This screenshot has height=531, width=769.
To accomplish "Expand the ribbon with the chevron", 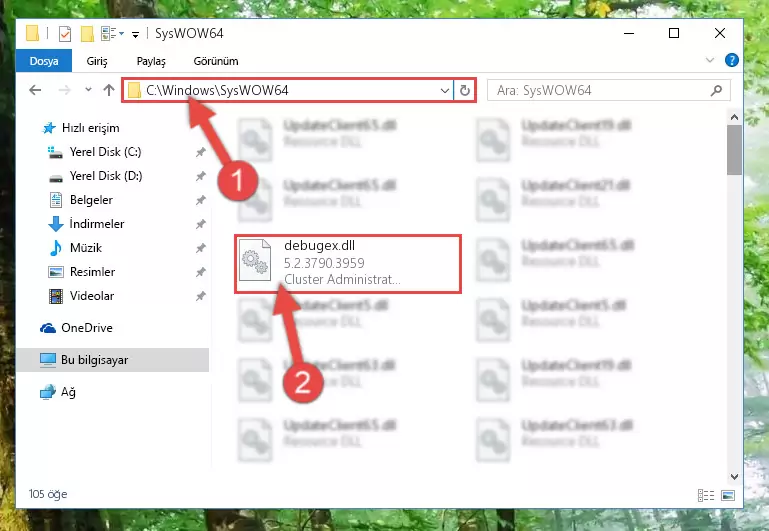I will click(x=710, y=60).
